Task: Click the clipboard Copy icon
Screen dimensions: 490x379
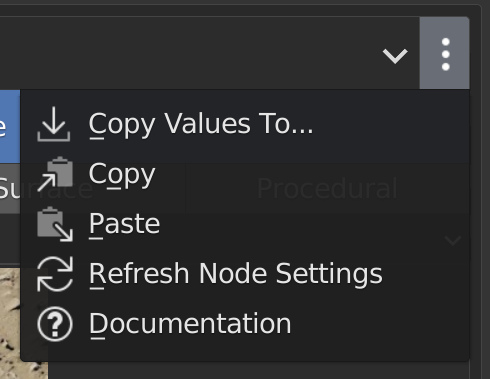Action: pyautogui.click(x=55, y=174)
